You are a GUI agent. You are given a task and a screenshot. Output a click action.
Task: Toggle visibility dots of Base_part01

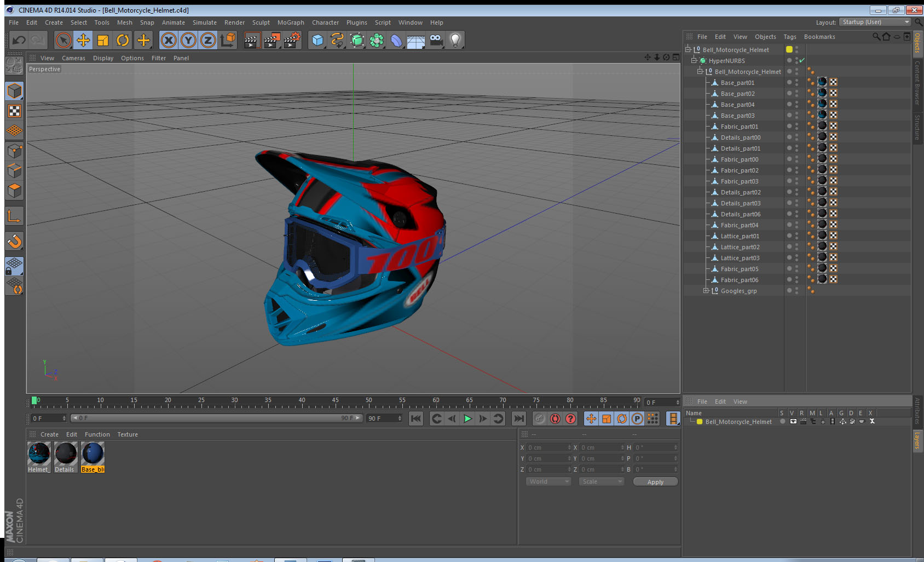tap(796, 82)
